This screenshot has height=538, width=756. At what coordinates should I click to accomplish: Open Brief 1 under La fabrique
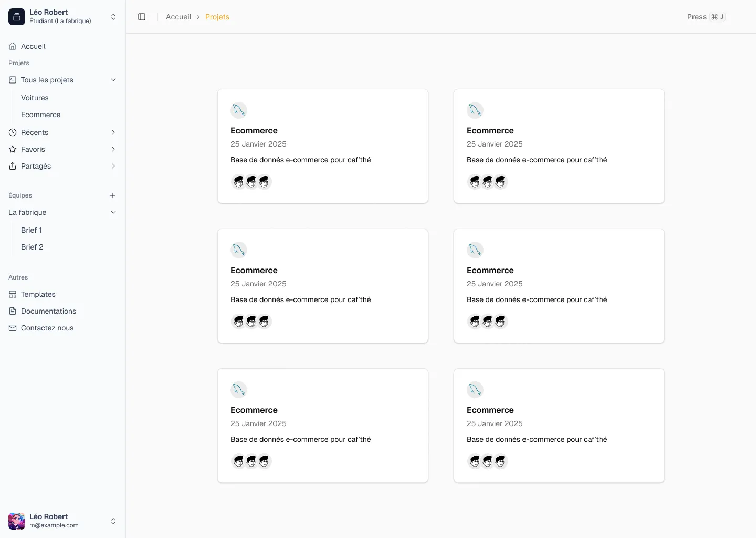pyautogui.click(x=31, y=230)
